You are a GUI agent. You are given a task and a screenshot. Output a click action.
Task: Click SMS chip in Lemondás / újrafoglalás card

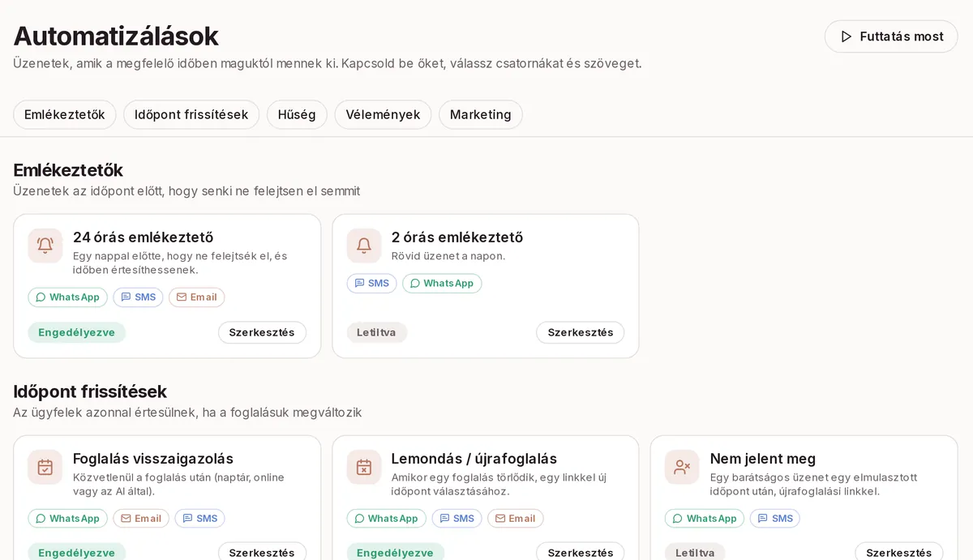(456, 519)
